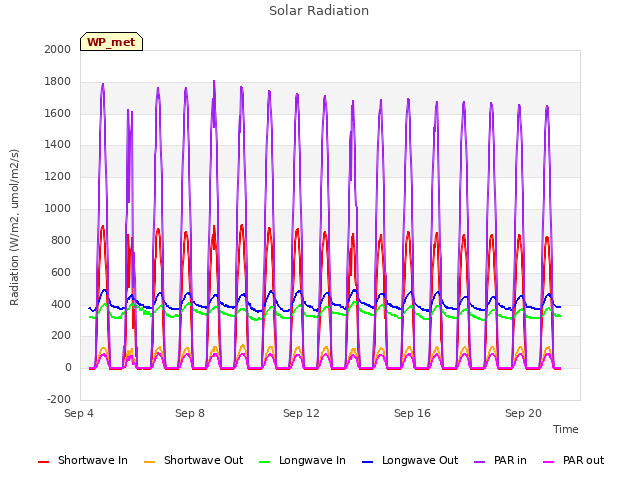Click the 600 y-axis tick label
Image resolution: width=640 pixels, height=480 pixels.
[x=61, y=272]
